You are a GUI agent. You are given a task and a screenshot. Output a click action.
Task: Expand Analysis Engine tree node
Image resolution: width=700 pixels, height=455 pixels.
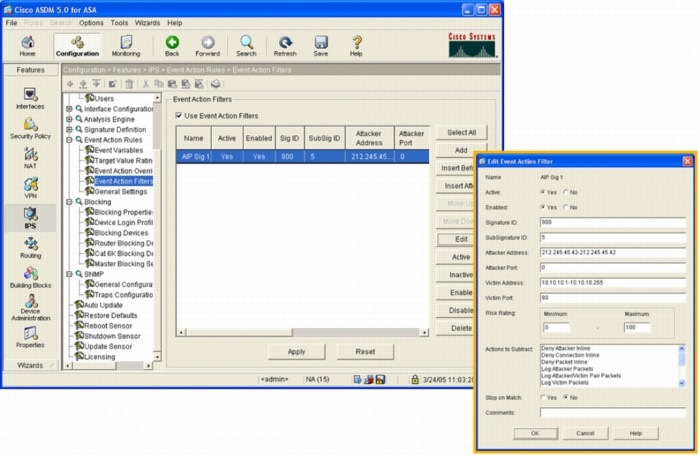[x=69, y=119]
